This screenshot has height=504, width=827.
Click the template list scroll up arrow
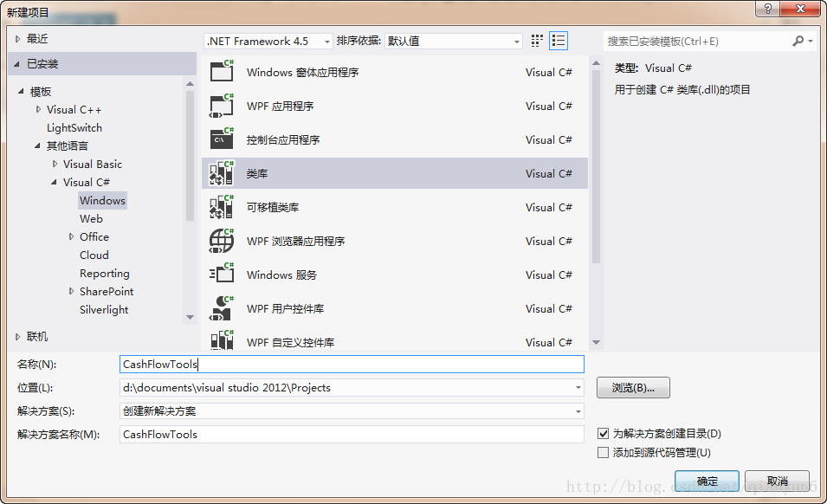point(596,63)
